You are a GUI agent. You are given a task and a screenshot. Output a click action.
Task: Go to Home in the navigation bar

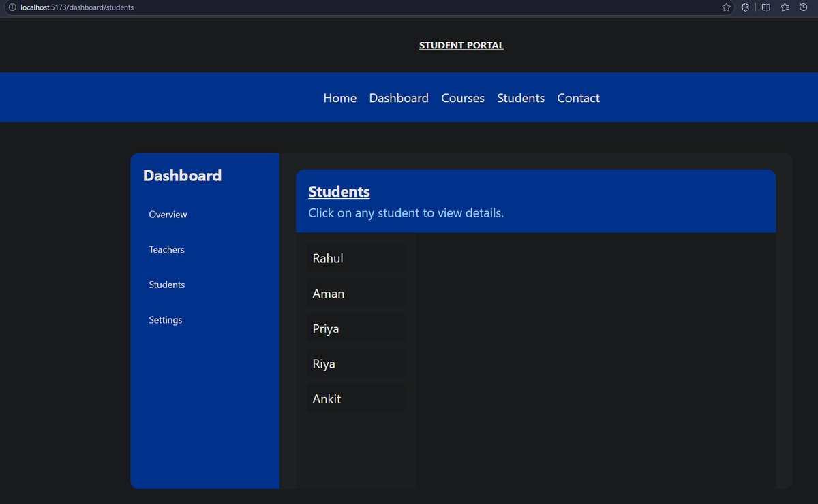340,98
